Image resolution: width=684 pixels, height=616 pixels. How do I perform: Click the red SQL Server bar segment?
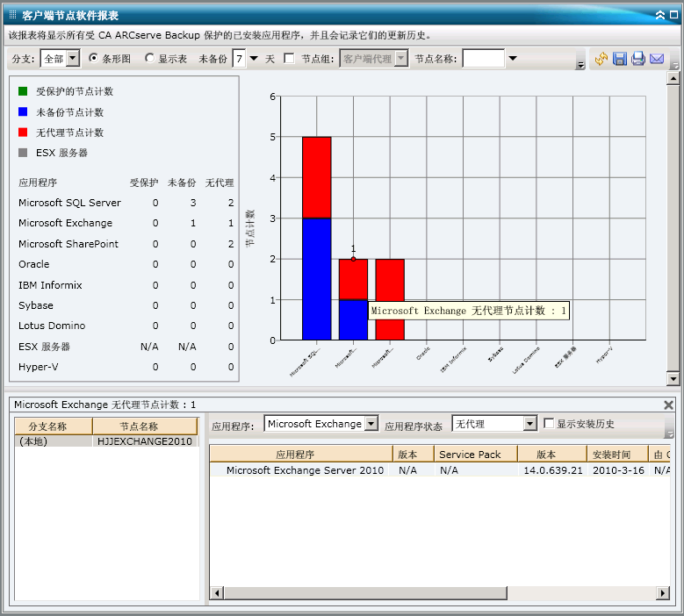(317, 177)
